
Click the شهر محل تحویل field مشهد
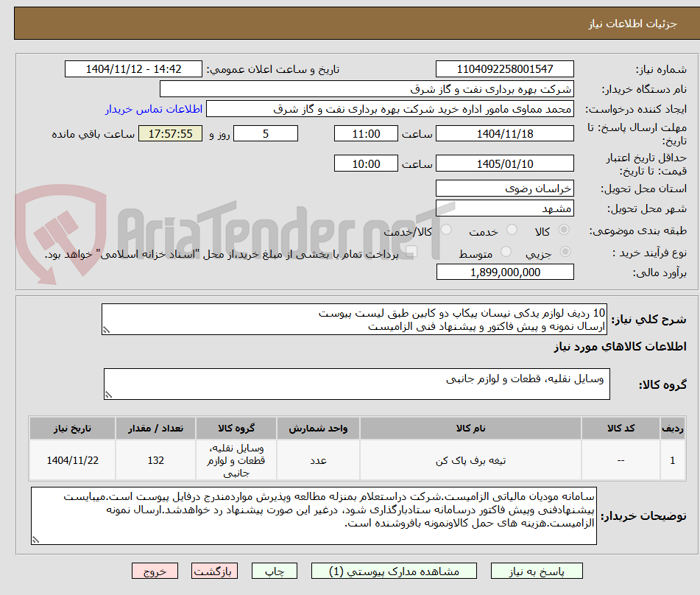504,208
